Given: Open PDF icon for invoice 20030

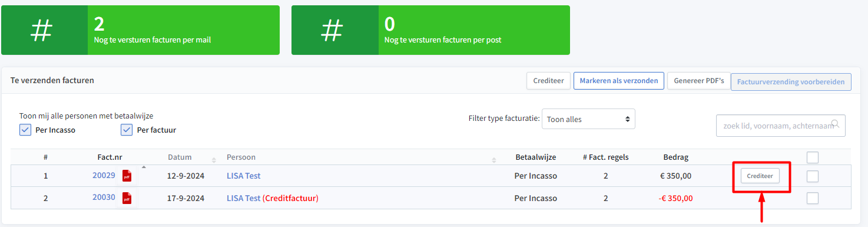Looking at the screenshot, I should 127,198.
